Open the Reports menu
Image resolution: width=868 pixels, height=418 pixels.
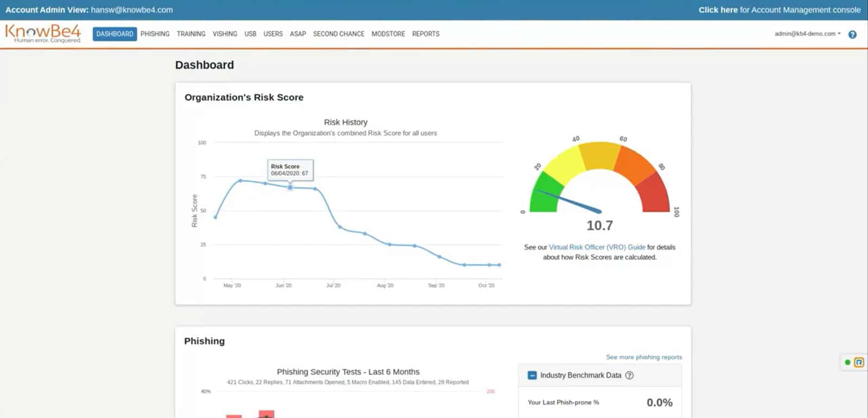426,34
